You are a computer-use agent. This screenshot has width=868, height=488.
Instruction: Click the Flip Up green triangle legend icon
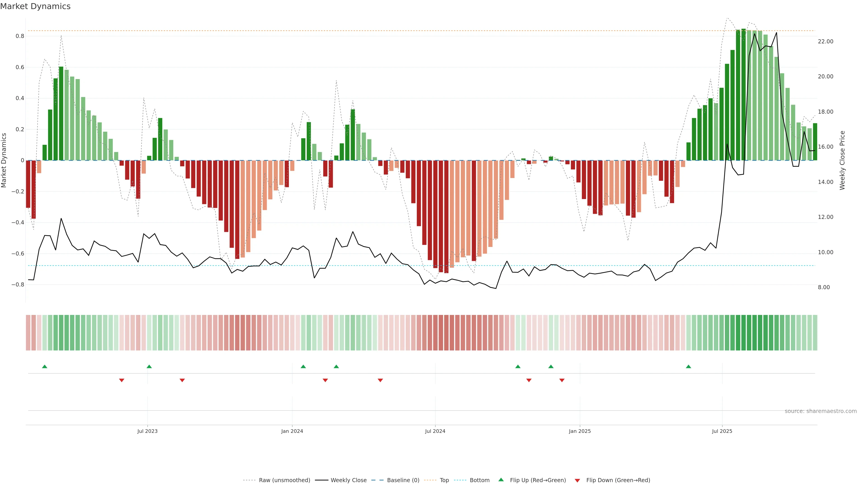tap(501, 480)
